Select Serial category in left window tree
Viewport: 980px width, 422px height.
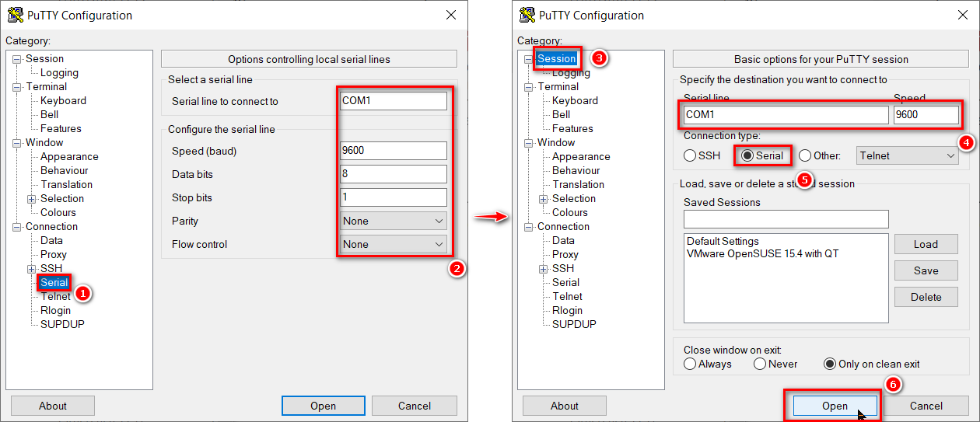tap(54, 282)
